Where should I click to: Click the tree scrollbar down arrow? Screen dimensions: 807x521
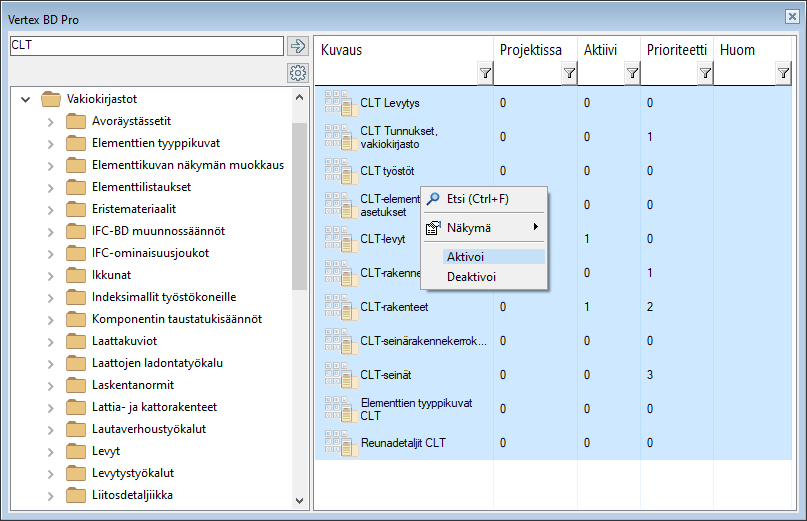[300, 501]
